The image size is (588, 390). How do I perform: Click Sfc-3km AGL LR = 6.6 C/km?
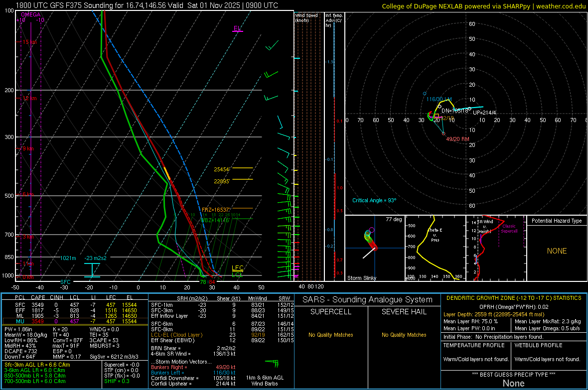(37, 365)
